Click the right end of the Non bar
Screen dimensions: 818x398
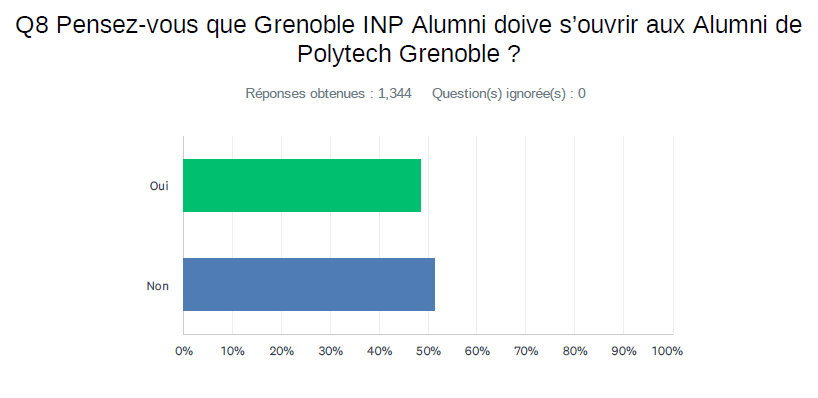coord(433,284)
